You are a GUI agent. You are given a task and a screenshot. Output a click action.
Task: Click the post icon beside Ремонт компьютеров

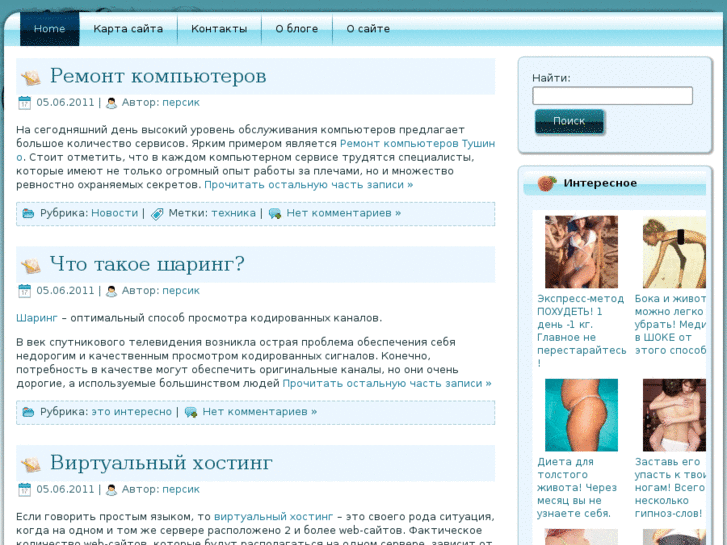(31, 77)
